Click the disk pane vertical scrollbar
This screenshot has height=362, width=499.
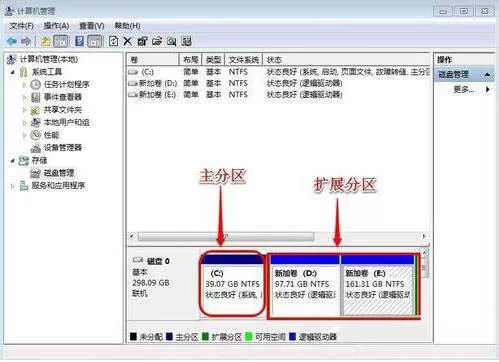pos(425,267)
